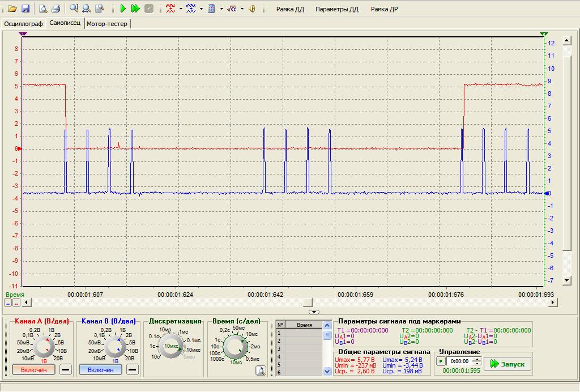The height and width of the screenshot is (392, 580).
Task: Start single run with the green play icon
Action: click(123, 8)
